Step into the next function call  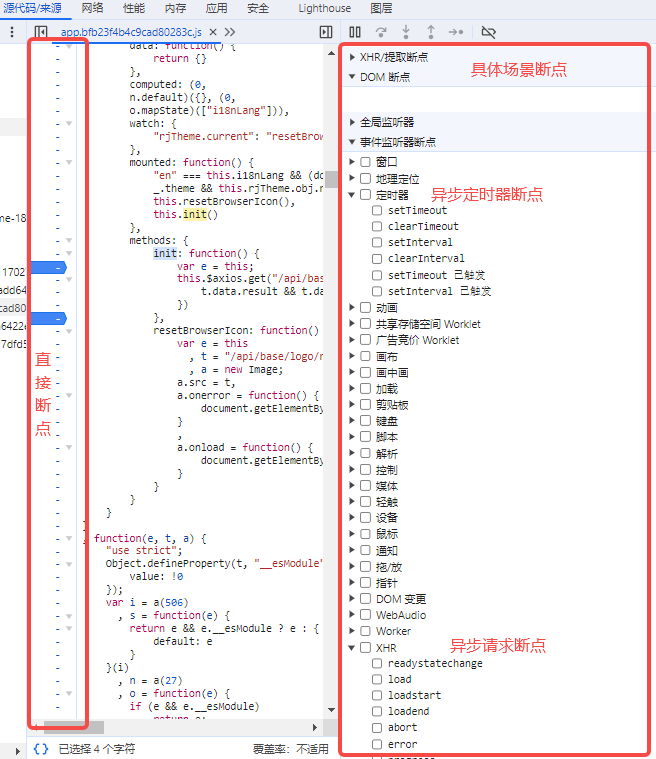(406, 32)
